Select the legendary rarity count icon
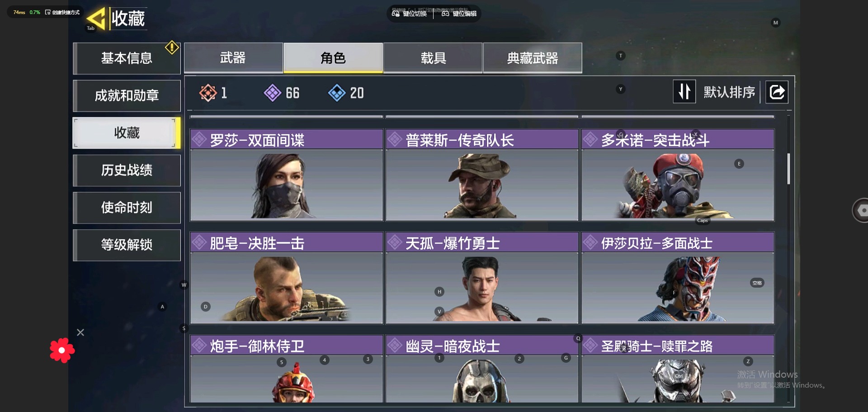Image resolution: width=868 pixels, height=412 pixels. pyautogui.click(x=208, y=93)
